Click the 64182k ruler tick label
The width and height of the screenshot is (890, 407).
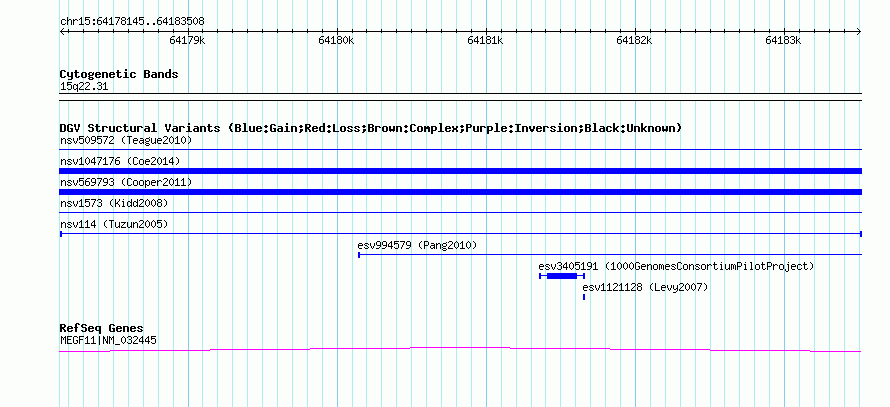coord(634,41)
